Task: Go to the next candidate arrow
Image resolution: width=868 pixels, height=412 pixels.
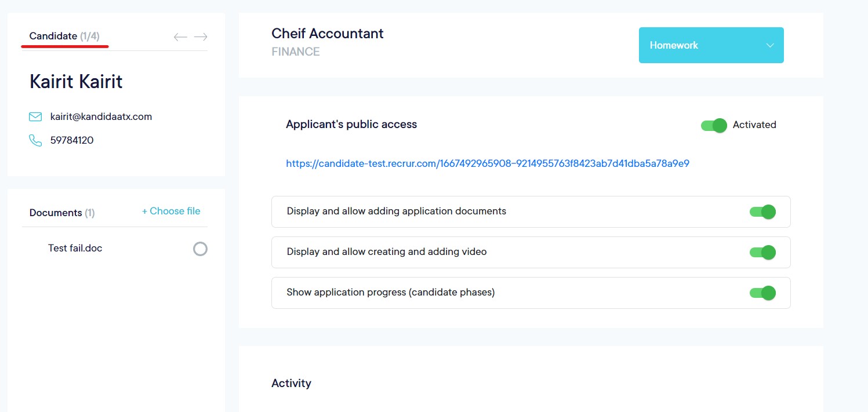Action: (201, 37)
